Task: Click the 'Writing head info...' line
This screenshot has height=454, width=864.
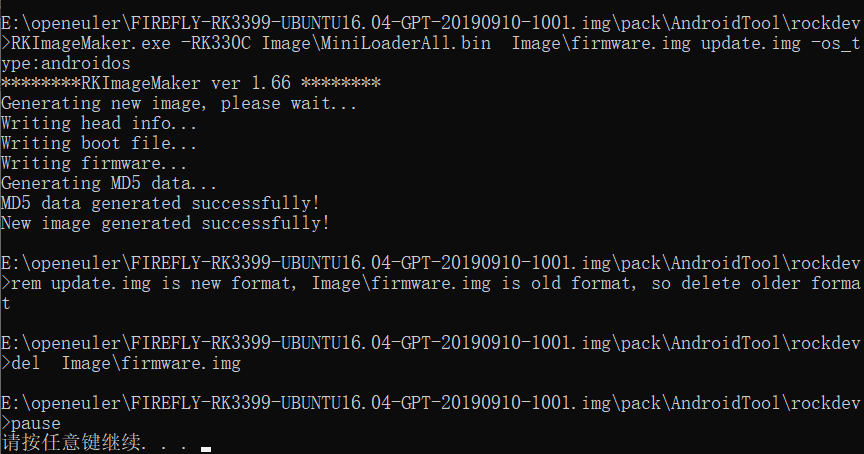Action: click(99, 123)
